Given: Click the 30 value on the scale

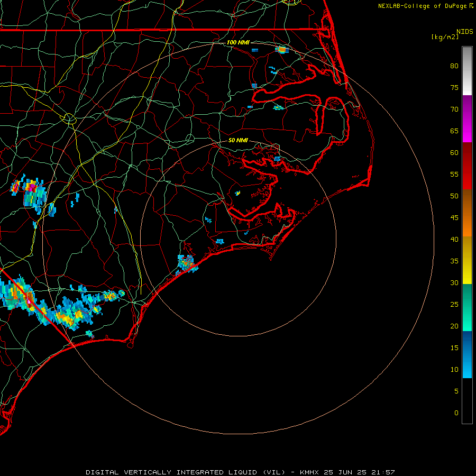Looking at the screenshot, I should (454, 283).
